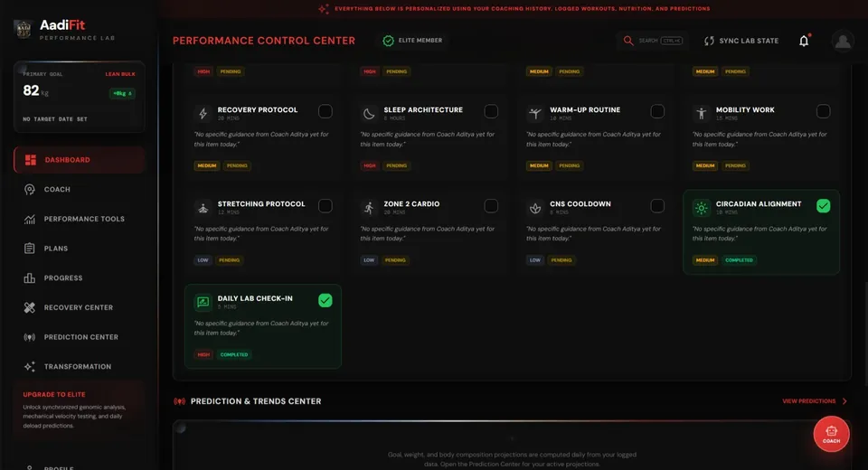Click the Circadian Alignment sun icon
Screen dimensions: 868x470
702,208
